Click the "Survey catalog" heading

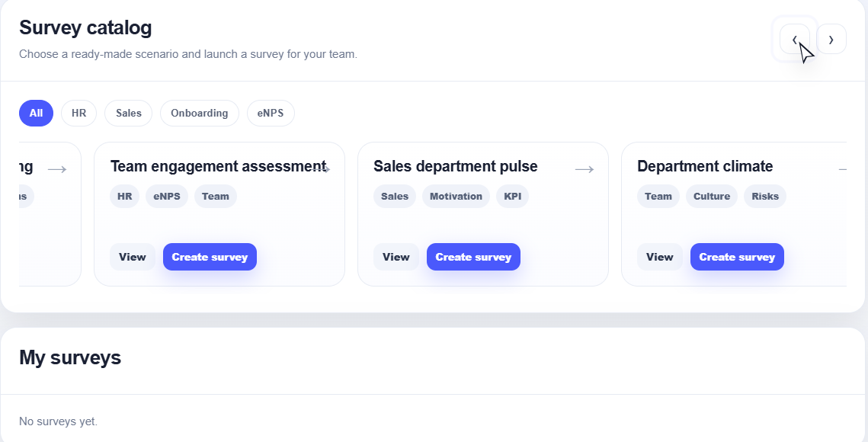85,27
